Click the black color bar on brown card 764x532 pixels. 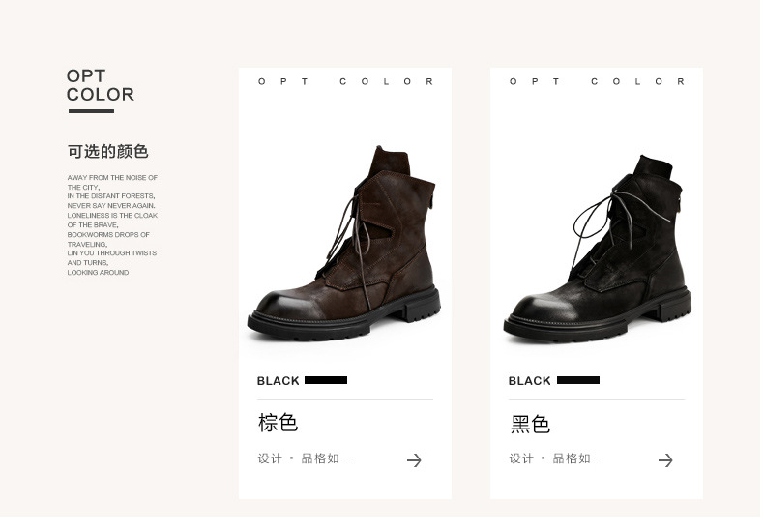click(326, 380)
